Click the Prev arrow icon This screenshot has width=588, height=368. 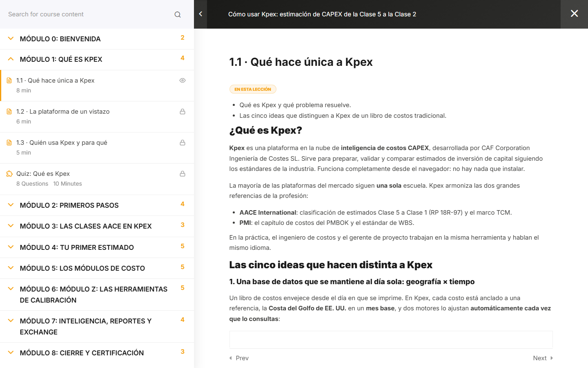tap(231, 358)
